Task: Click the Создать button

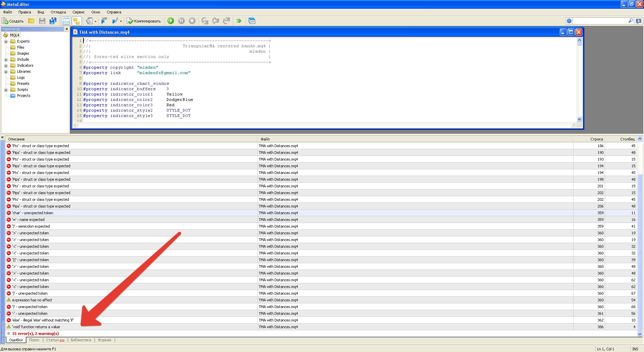Action: [x=13, y=21]
